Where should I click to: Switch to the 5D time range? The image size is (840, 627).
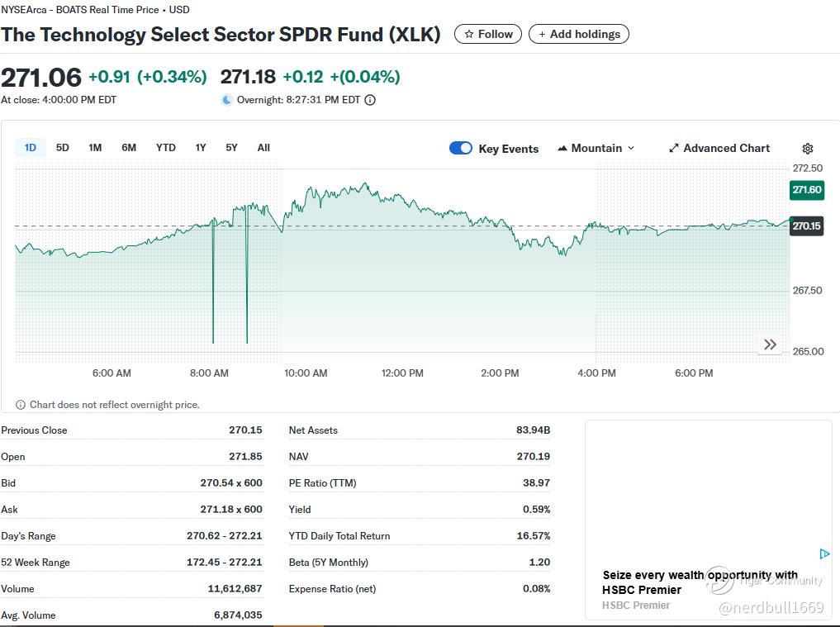[63, 148]
